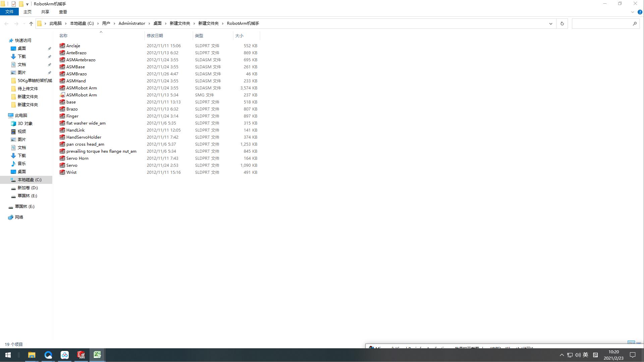Open the 查看 ribbon tab
Viewport: 644px width, 362px height.
63,12
